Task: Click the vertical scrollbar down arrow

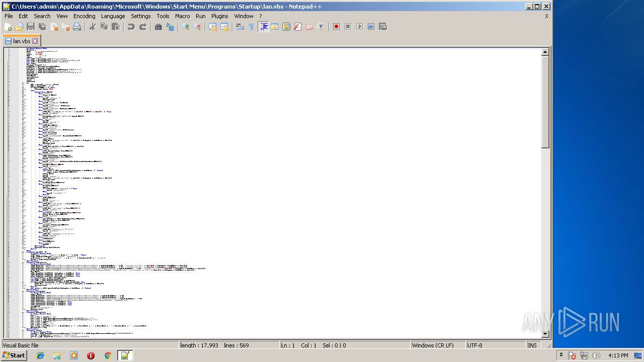Action: click(x=545, y=334)
